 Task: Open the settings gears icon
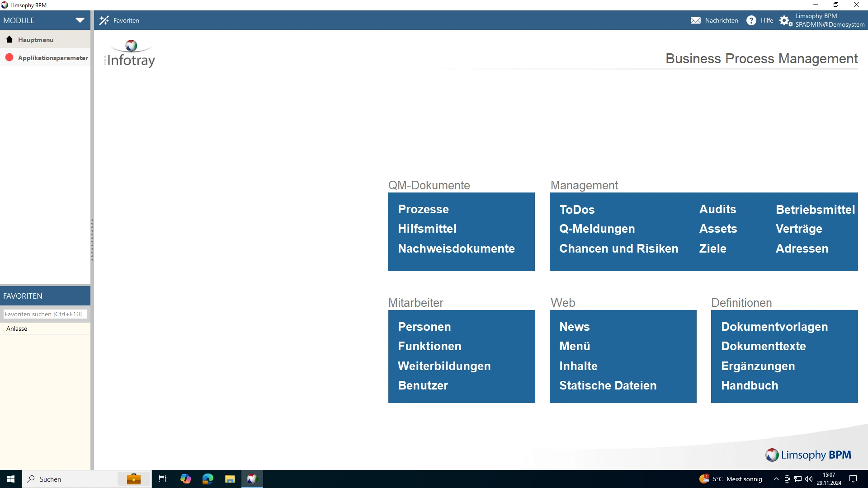click(786, 20)
